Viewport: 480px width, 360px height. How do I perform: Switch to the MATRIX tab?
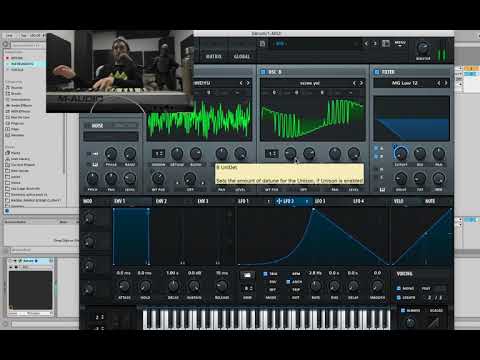213,56
